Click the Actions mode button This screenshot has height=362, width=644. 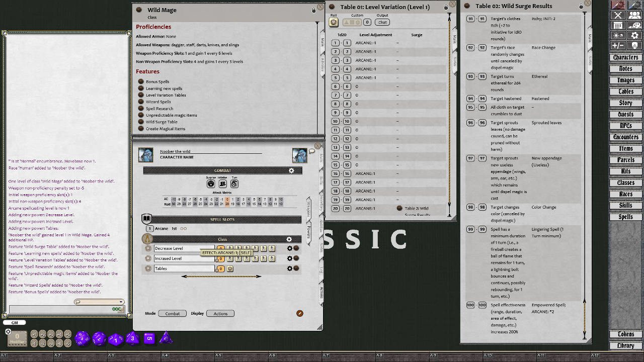click(220, 313)
